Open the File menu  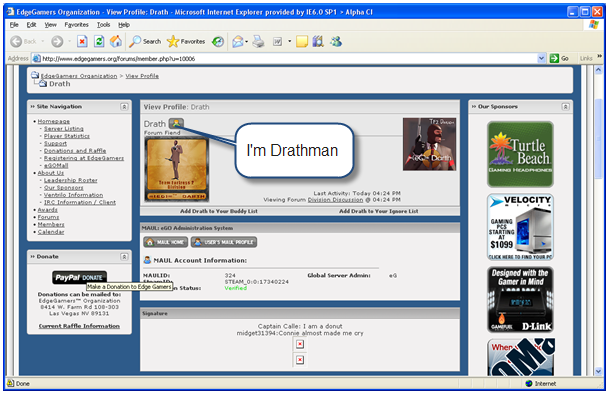(x=14, y=25)
